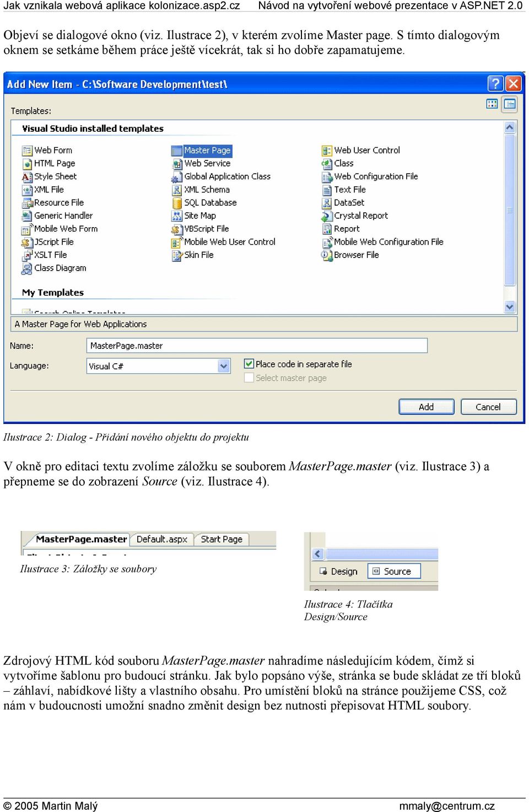Pick the JScript File template icon
Image resolution: width=529 pixels, height=812 pixels.
pos(27,243)
